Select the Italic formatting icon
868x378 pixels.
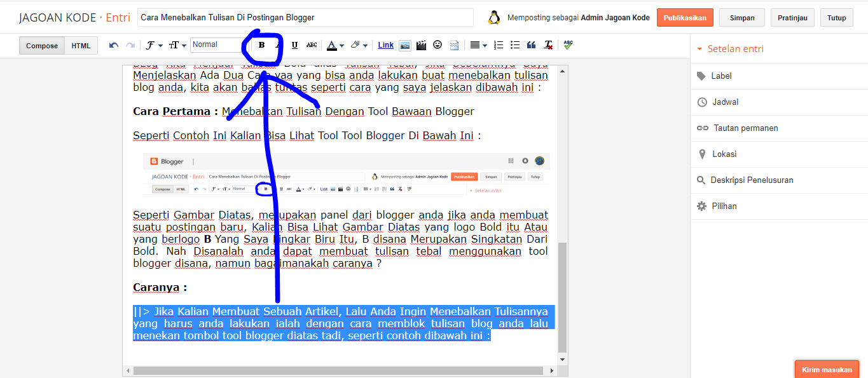tap(279, 44)
